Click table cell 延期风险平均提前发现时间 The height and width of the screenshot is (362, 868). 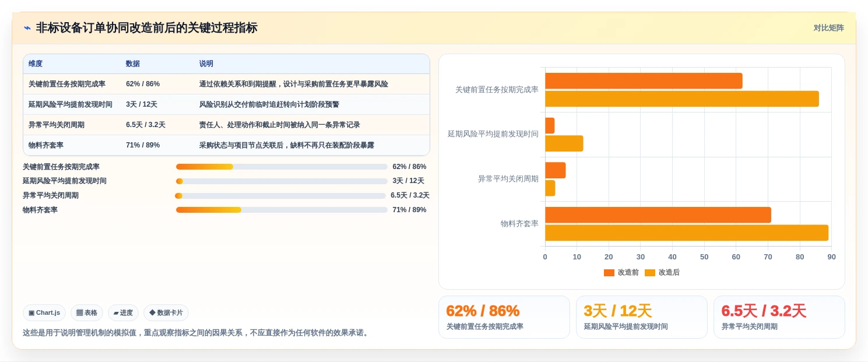pos(71,104)
